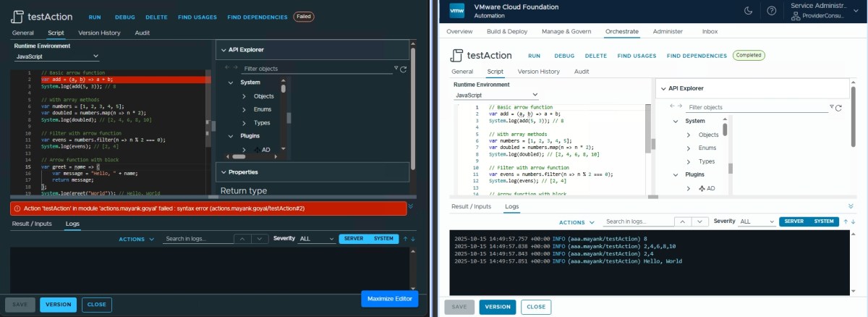Open the object filter icon in light window
Viewport: 868px width, 317px height.
coord(831,108)
